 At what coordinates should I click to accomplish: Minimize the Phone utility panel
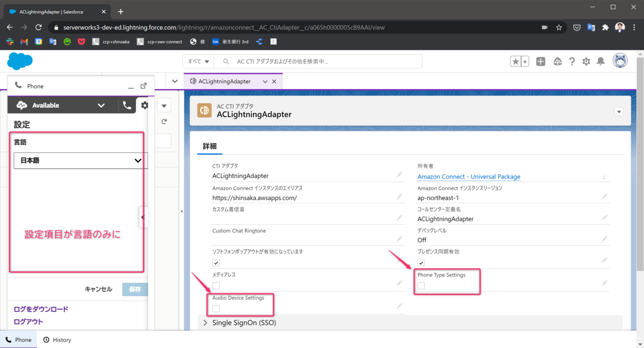(131, 86)
